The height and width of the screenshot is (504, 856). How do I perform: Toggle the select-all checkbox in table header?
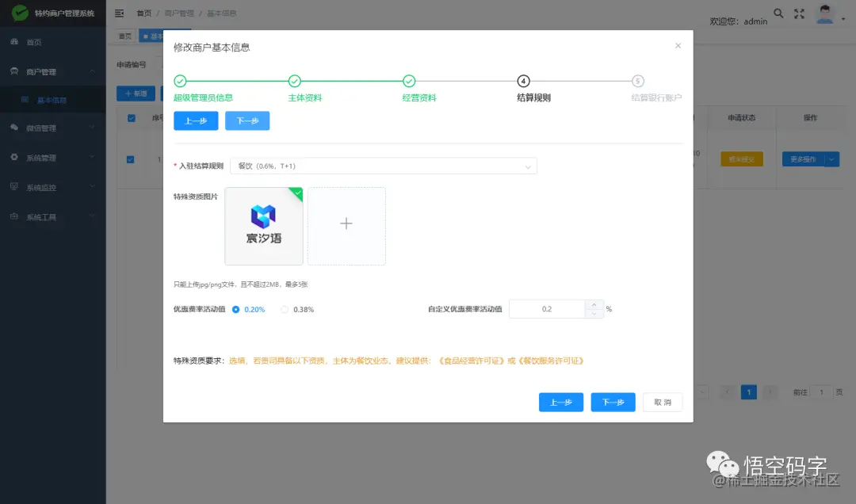click(131, 118)
